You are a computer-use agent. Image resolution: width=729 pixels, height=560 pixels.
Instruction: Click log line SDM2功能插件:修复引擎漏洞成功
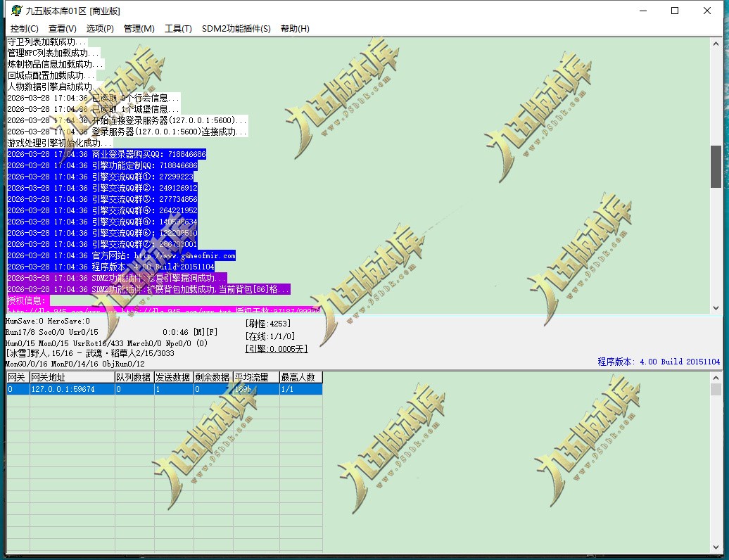coord(117,278)
